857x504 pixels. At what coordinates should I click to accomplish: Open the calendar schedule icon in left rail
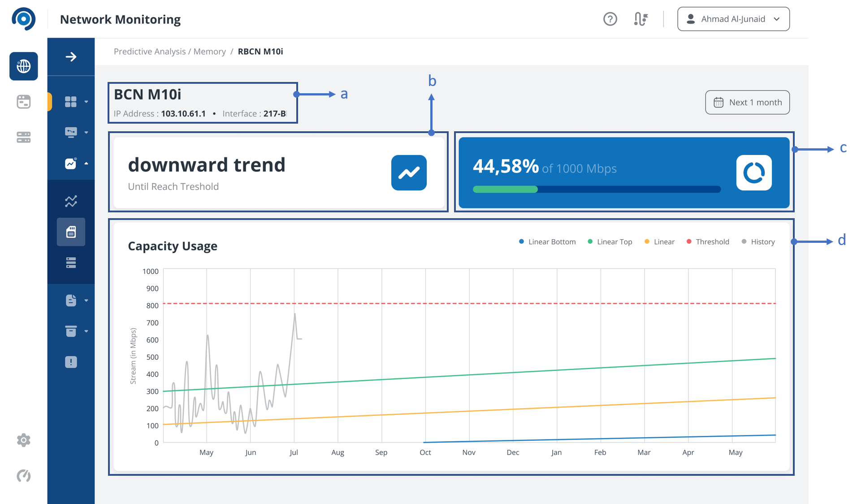[24, 102]
